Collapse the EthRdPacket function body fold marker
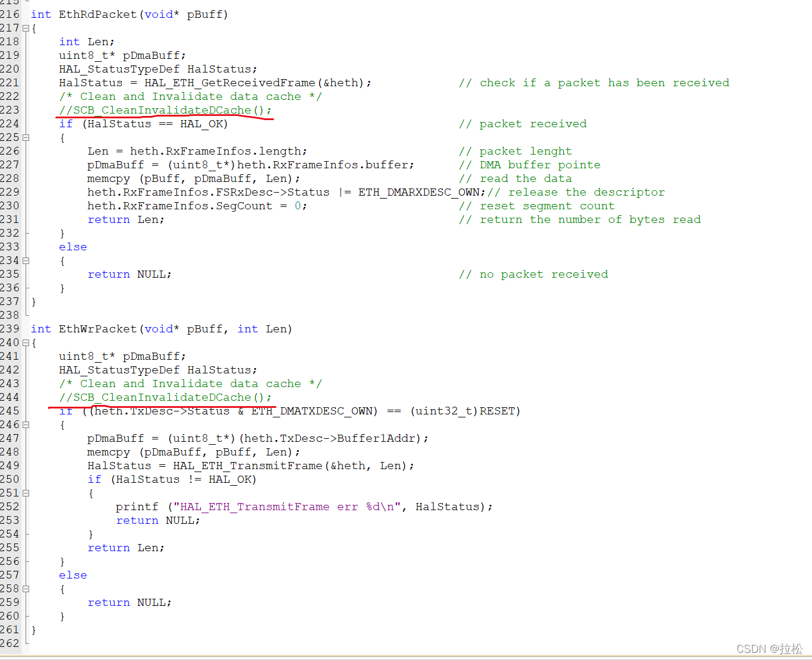Viewport: 812px width, 660px height. 26,28
